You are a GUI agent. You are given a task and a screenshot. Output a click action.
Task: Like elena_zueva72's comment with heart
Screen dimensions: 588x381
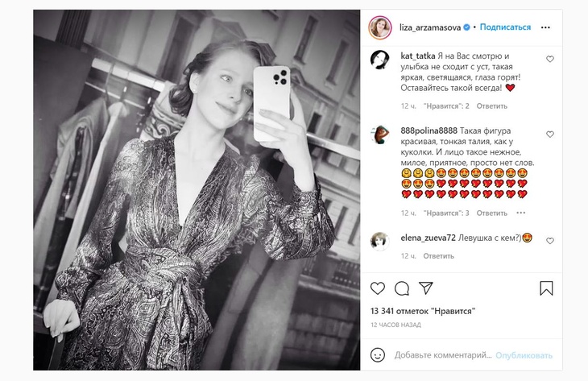(x=550, y=240)
